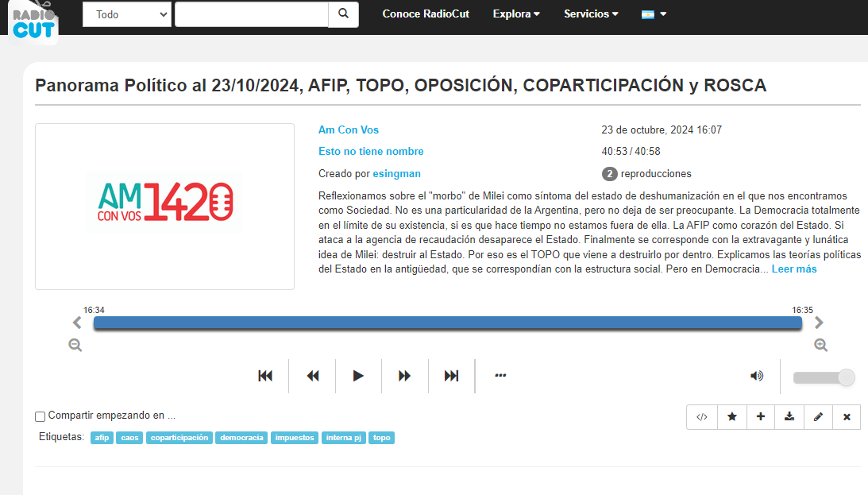Go to Conoce RadioCut
This screenshot has height=495, width=868.
pos(426,14)
